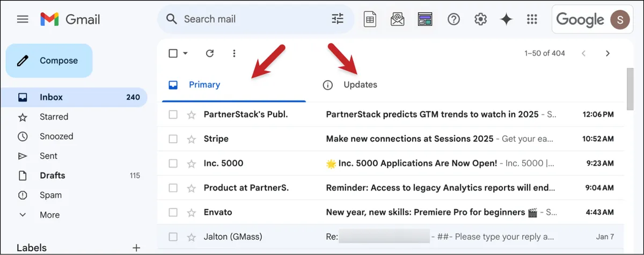Click the search magnifier icon
Image resolution: width=644 pixels, height=255 pixels.
pyautogui.click(x=171, y=19)
